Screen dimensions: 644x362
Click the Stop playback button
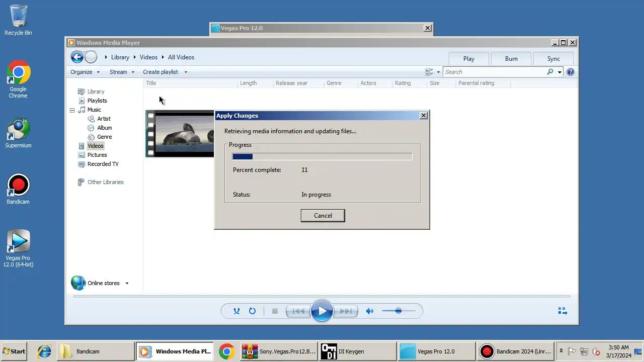[275, 311]
